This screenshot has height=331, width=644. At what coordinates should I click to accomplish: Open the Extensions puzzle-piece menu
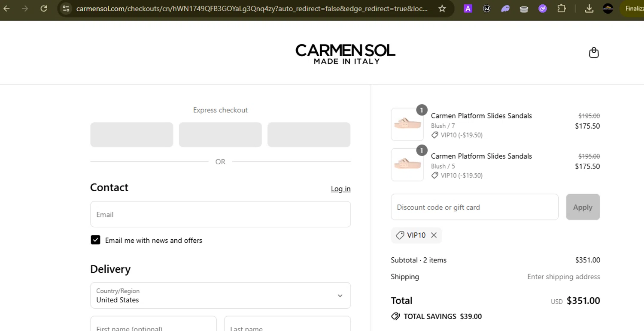click(x=562, y=8)
